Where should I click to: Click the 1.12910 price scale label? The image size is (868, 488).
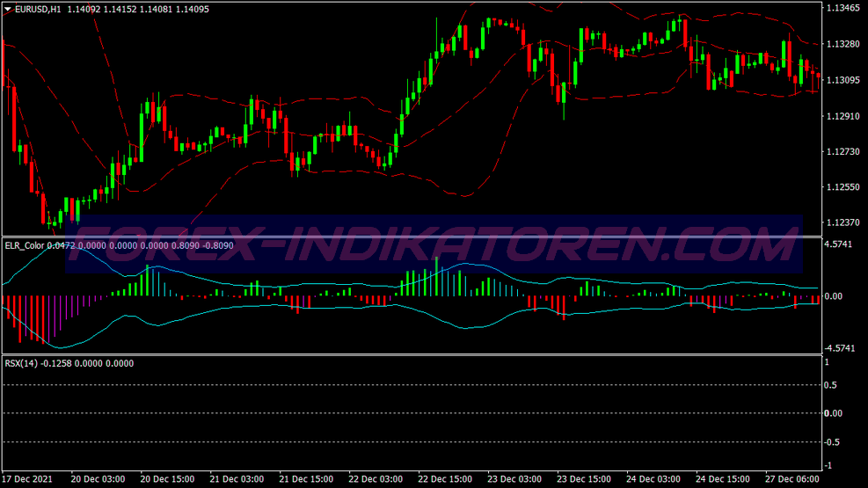pos(843,116)
